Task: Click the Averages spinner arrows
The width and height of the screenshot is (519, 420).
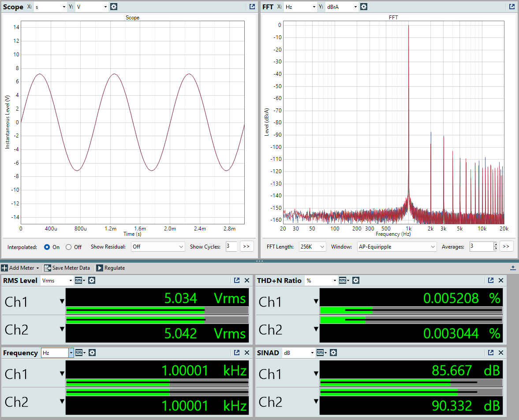Action: point(495,246)
